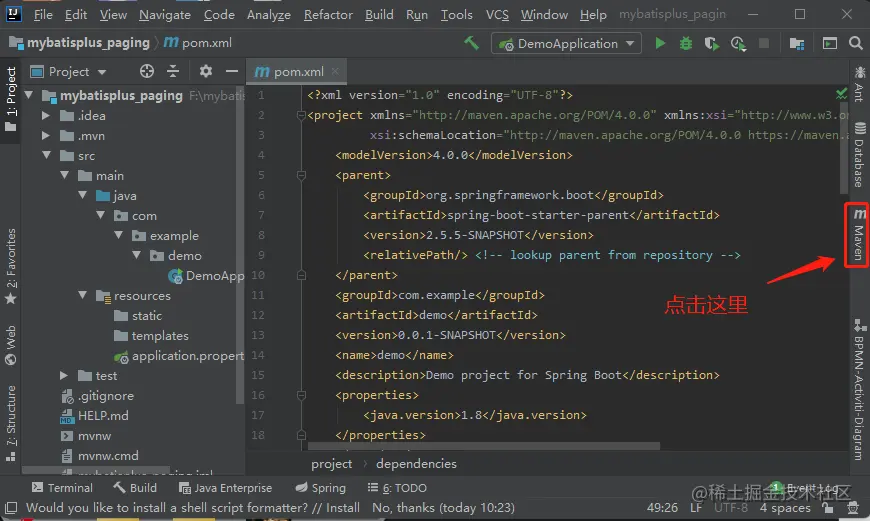
Task: Click the green Build hammer icon
Action: pos(471,43)
